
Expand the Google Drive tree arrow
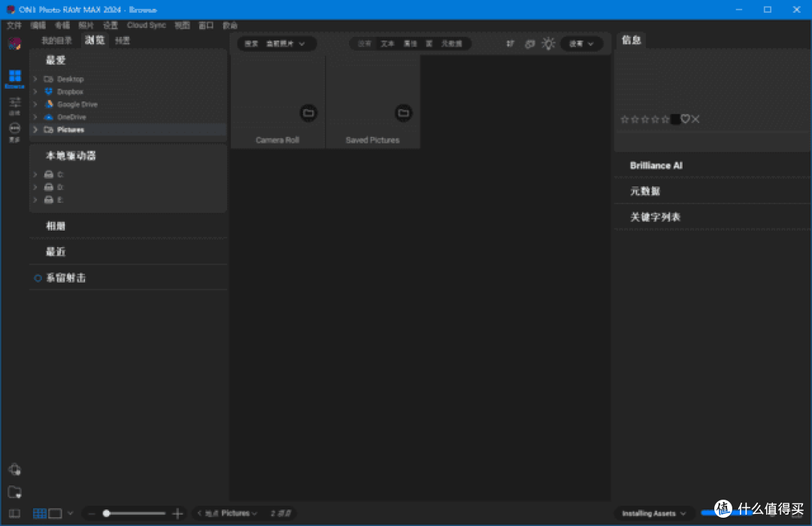pos(35,104)
